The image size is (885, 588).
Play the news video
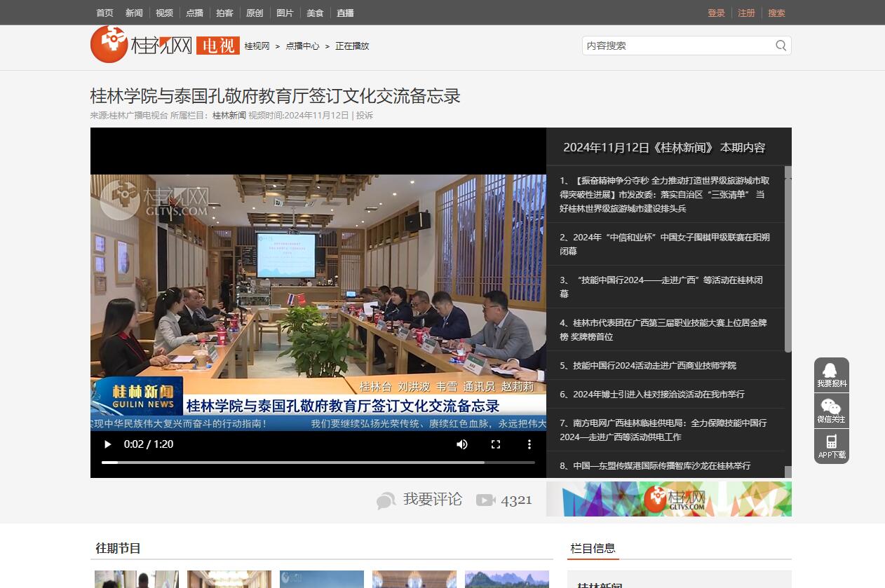pyautogui.click(x=107, y=444)
